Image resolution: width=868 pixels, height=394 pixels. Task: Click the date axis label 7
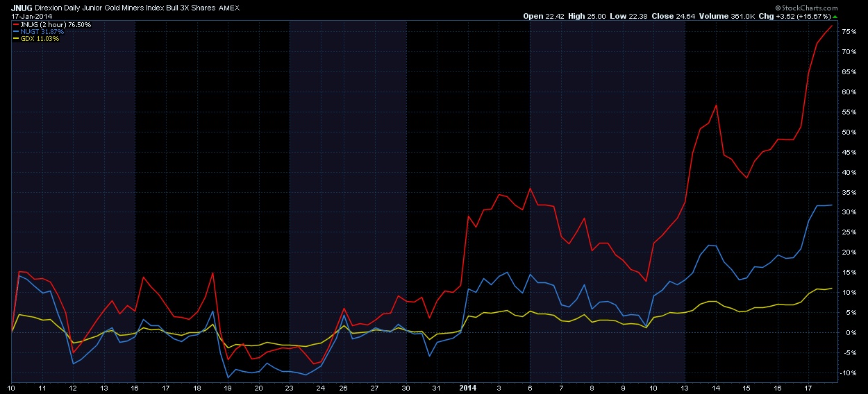pyautogui.click(x=560, y=389)
